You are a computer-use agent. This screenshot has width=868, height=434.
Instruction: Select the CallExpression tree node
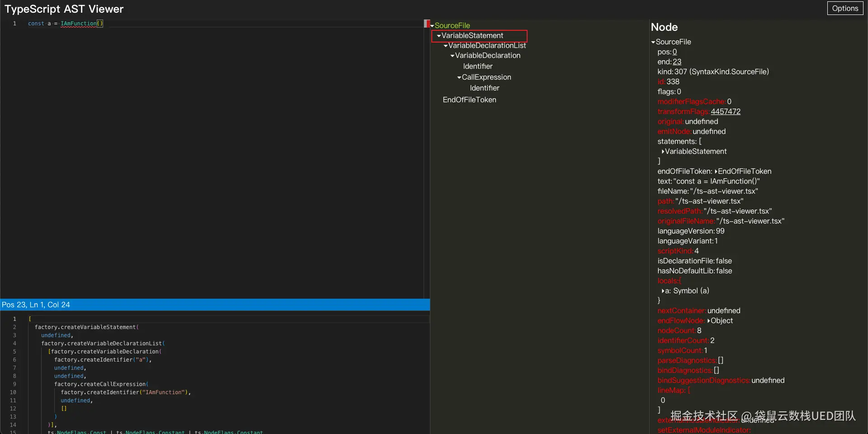point(486,77)
